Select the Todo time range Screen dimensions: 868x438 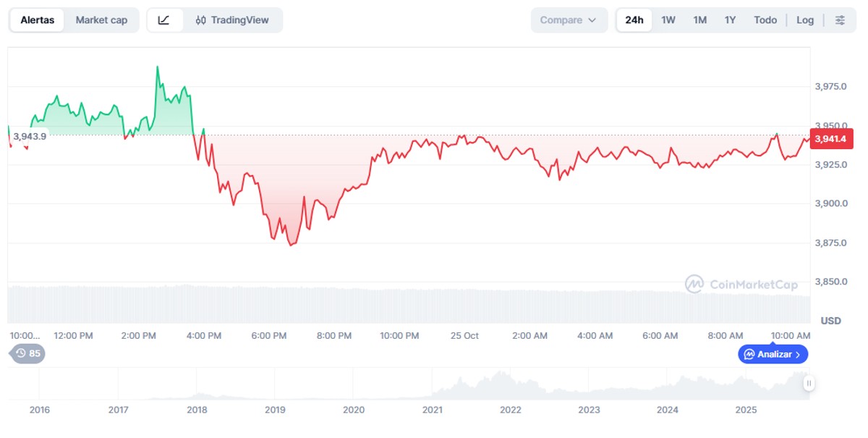(x=765, y=20)
